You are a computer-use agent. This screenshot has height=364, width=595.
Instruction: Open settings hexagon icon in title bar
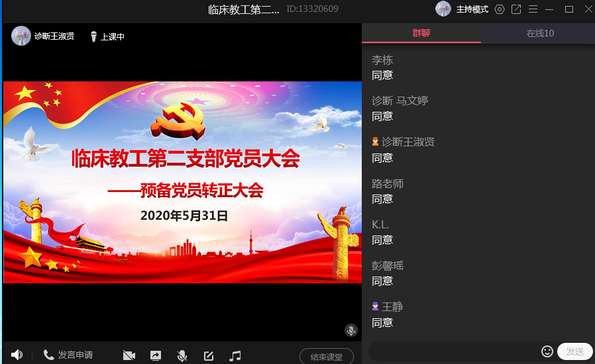tap(500, 9)
